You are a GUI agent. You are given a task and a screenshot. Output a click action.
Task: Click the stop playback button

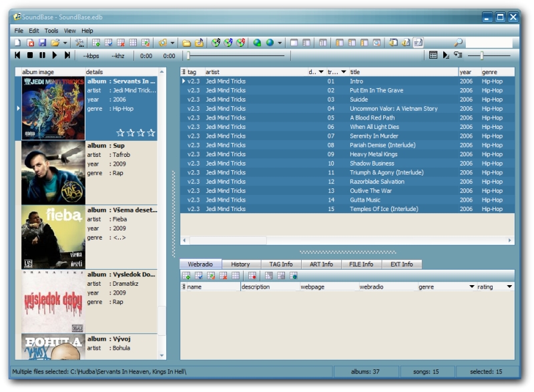pyautogui.click(x=30, y=55)
